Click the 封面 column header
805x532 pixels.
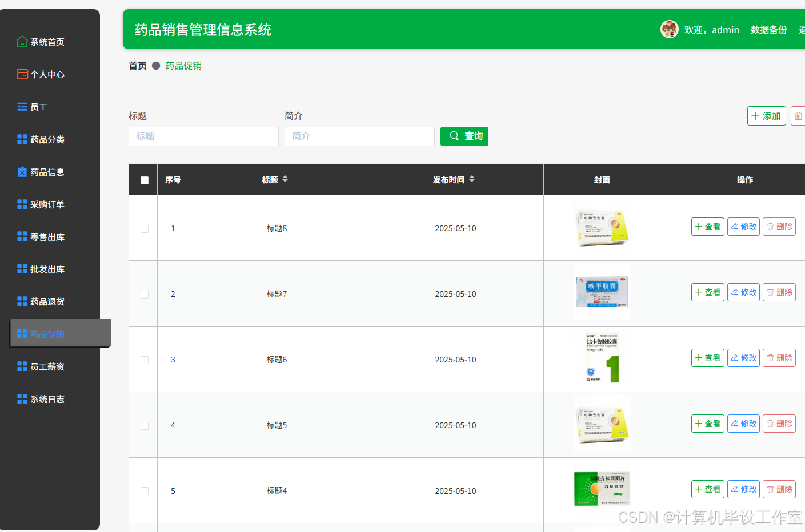[602, 180]
